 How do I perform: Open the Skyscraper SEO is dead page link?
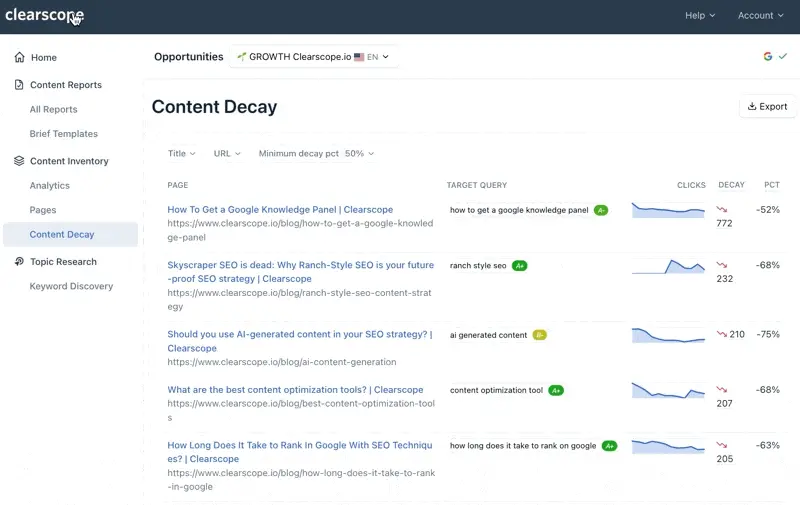tap(301, 272)
